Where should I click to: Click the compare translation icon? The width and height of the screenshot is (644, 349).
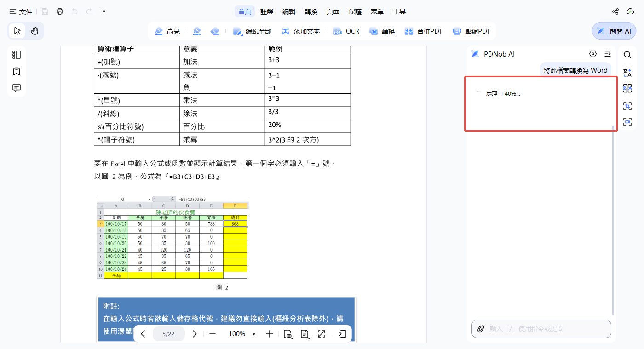pyautogui.click(x=627, y=89)
